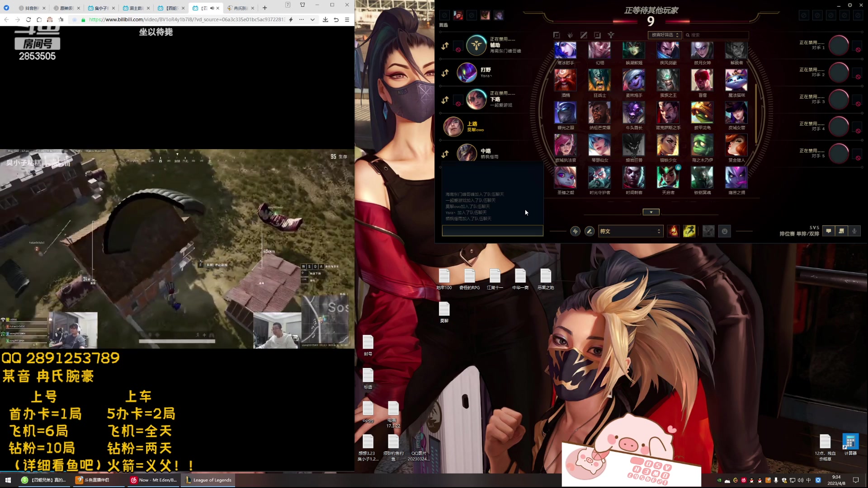
Task: Open the Windows notification center
Action: pyautogui.click(x=856, y=480)
